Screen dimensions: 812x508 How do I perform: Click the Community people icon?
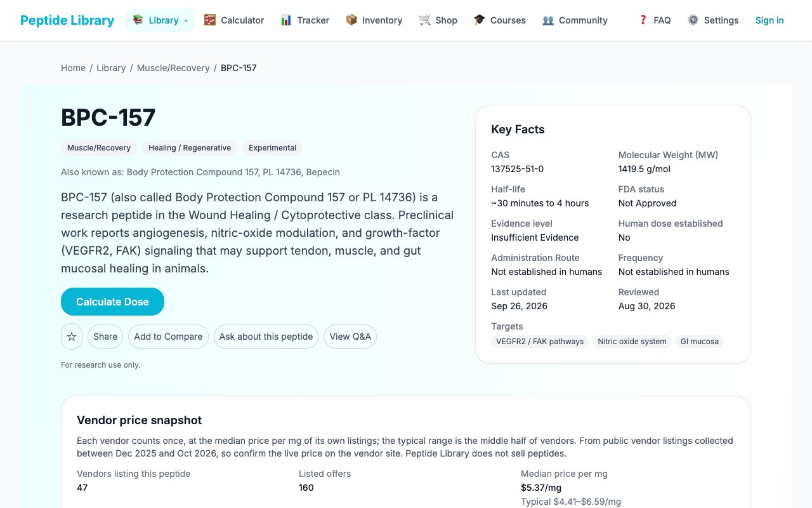548,20
